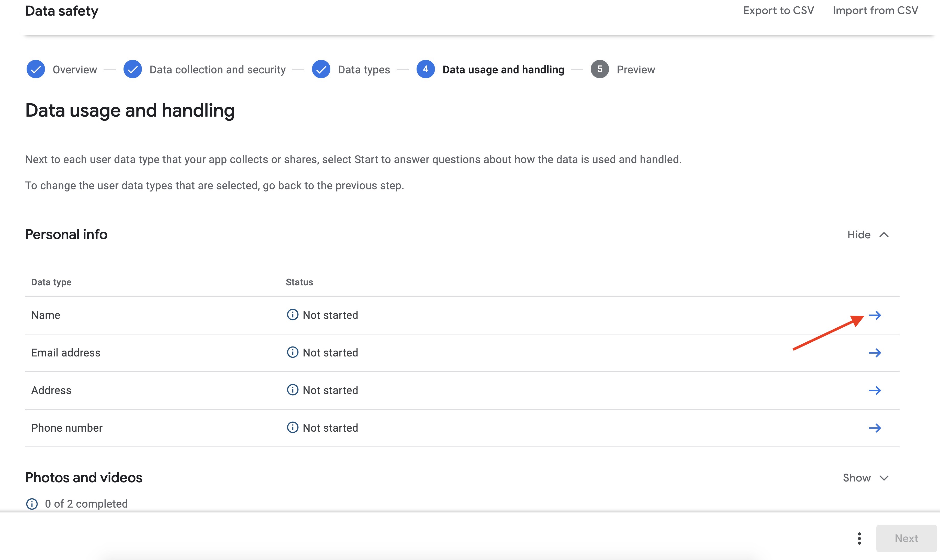
Task: Click the info icon beside Name status
Action: coord(293,315)
